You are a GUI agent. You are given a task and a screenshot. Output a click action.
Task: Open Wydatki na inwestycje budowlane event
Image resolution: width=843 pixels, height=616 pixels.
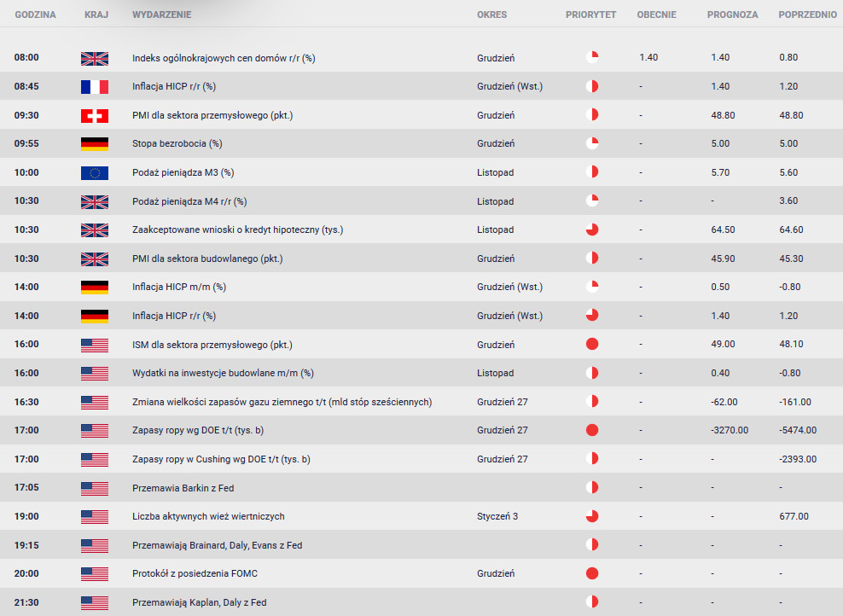click(x=223, y=373)
